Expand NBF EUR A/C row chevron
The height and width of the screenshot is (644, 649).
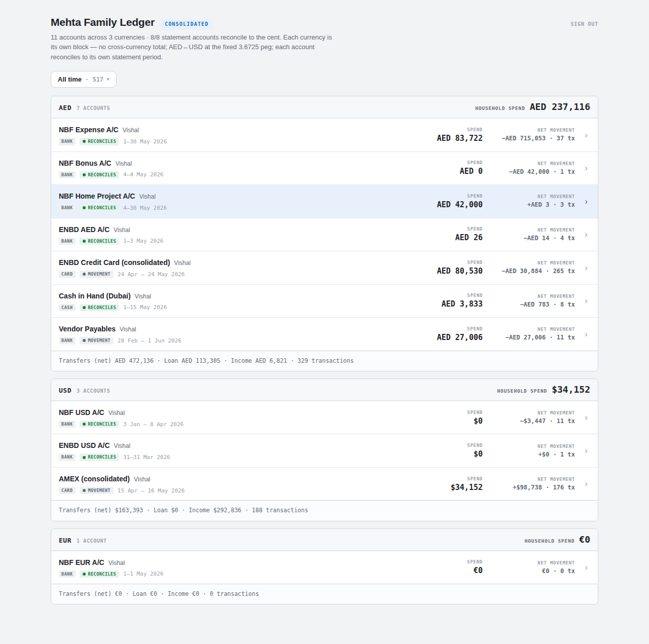(586, 567)
